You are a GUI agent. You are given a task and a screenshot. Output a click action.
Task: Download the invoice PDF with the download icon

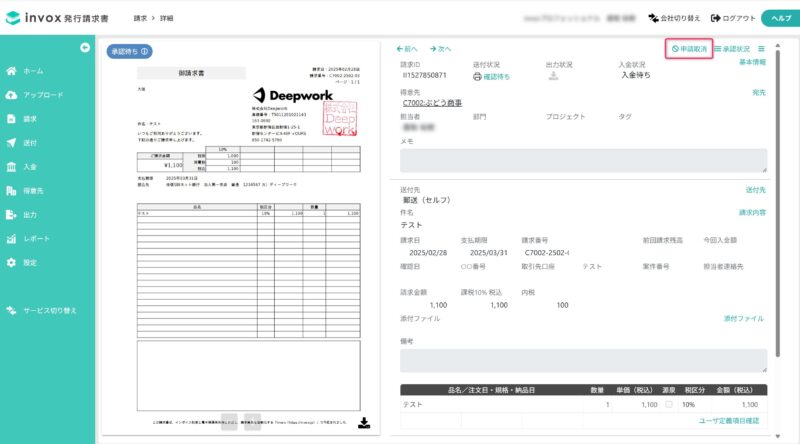coord(364,423)
